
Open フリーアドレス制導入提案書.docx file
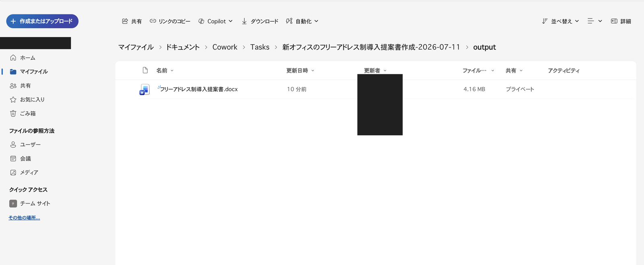point(199,89)
